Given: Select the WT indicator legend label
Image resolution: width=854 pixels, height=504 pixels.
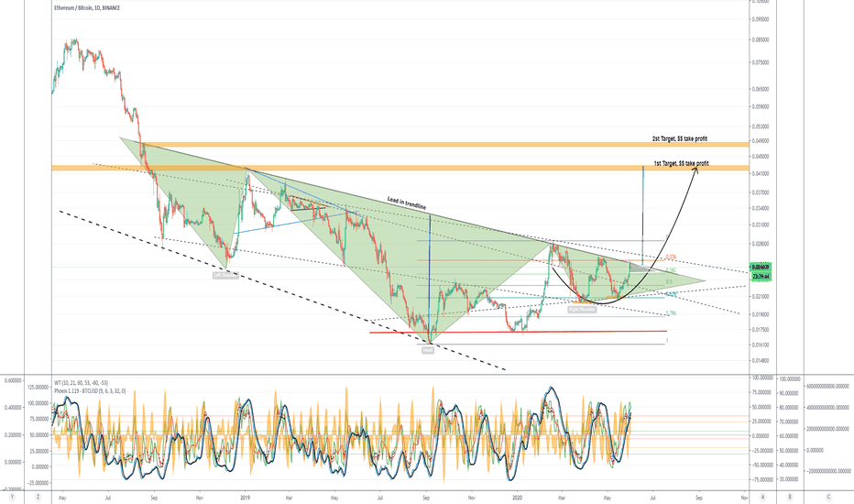Looking at the screenshot, I should pos(82,383).
